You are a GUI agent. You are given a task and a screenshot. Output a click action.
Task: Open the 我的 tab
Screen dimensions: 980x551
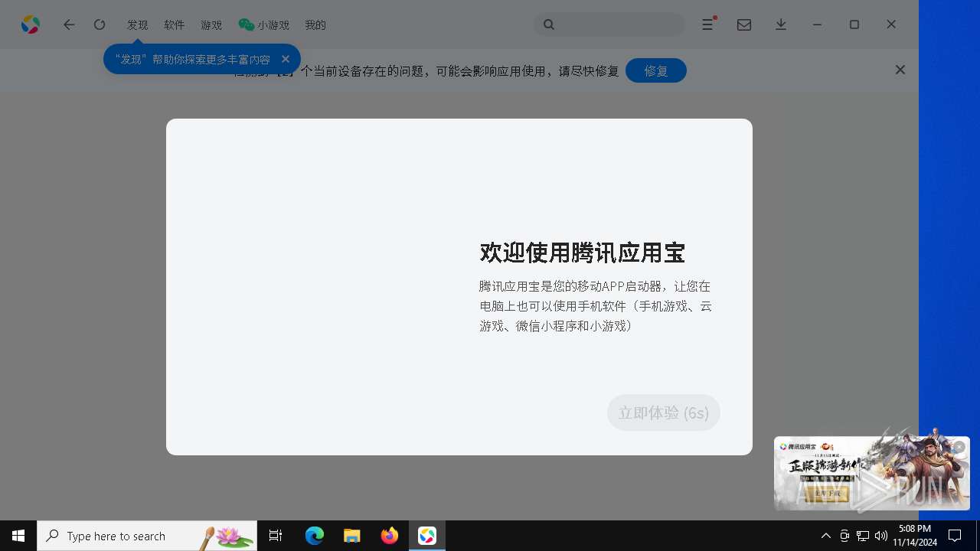click(x=315, y=25)
